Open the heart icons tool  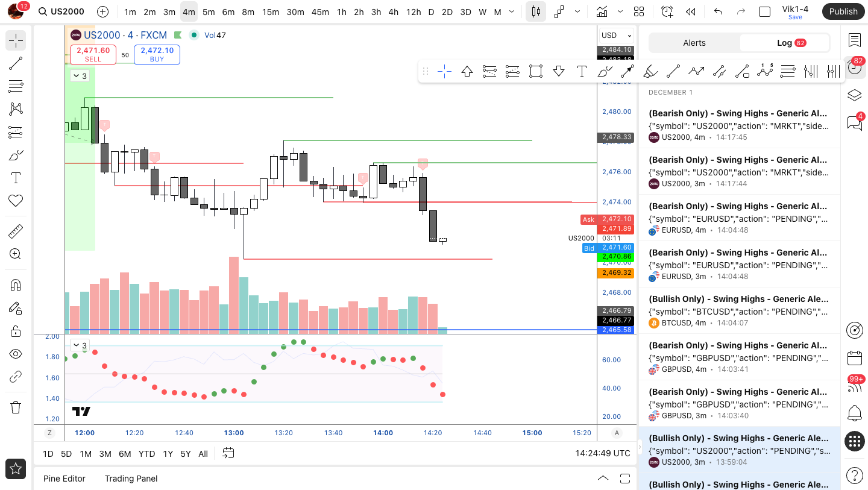[16, 201]
